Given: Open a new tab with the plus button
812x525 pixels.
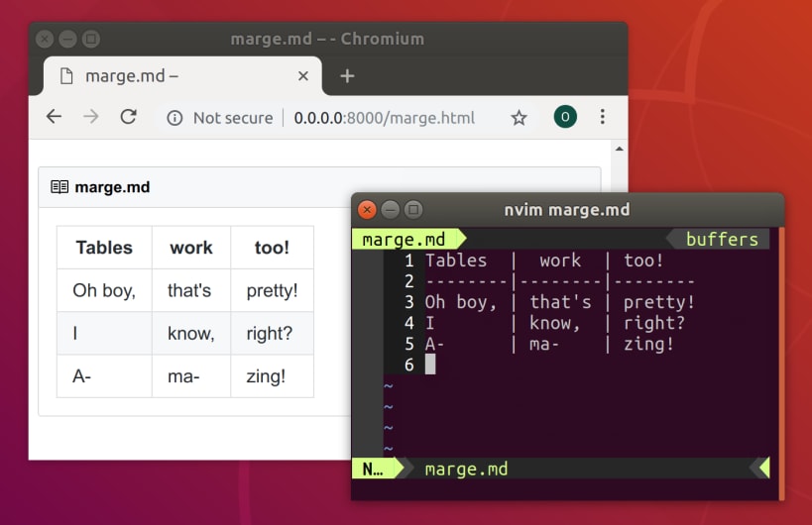Looking at the screenshot, I should 347,76.
